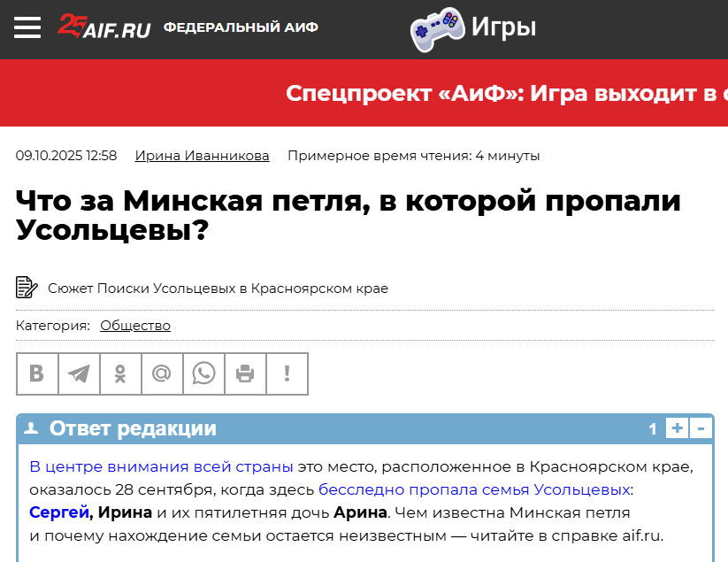Follow link 'В центре внимания всей страны'

coord(161,466)
